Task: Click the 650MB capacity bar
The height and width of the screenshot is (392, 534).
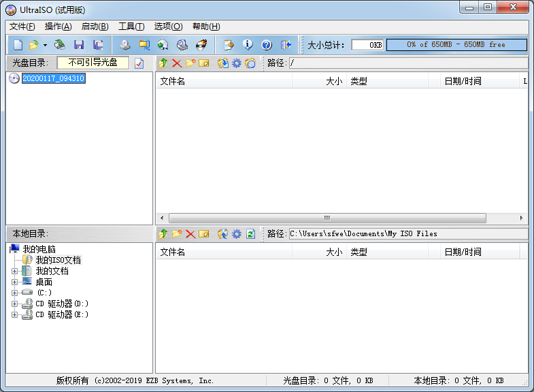Action: 456,45
